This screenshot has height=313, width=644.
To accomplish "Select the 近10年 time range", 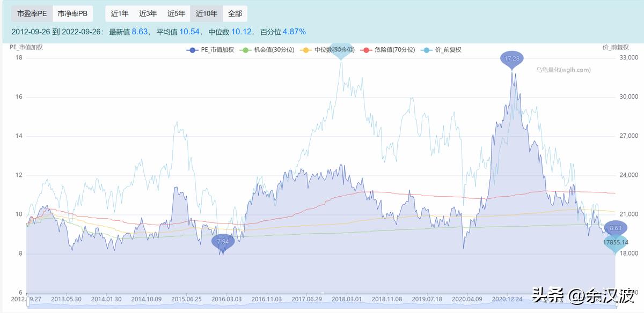I will pyautogui.click(x=207, y=14).
